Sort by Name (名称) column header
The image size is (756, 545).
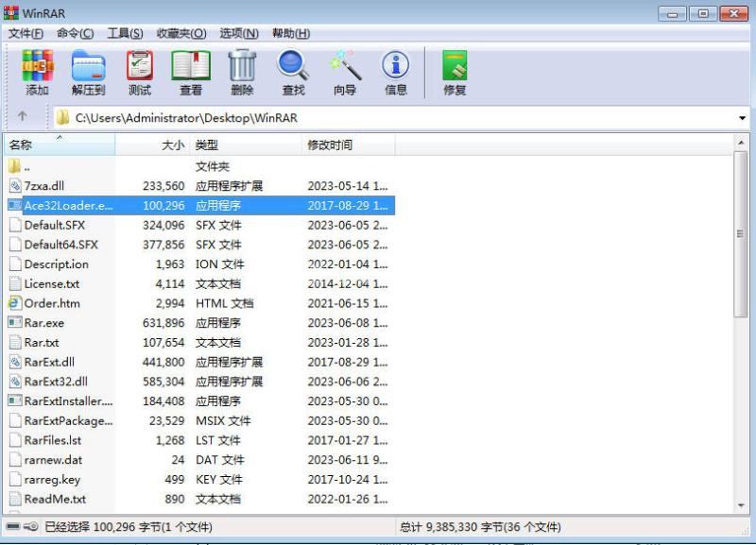point(60,145)
